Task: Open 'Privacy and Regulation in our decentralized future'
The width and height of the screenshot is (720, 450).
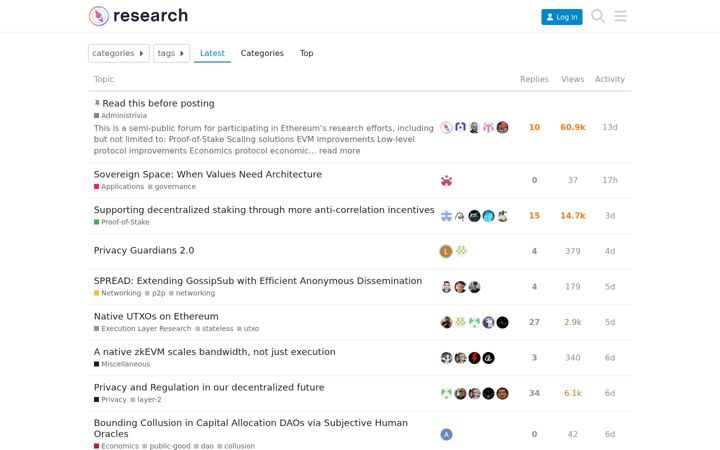Action: pos(209,387)
